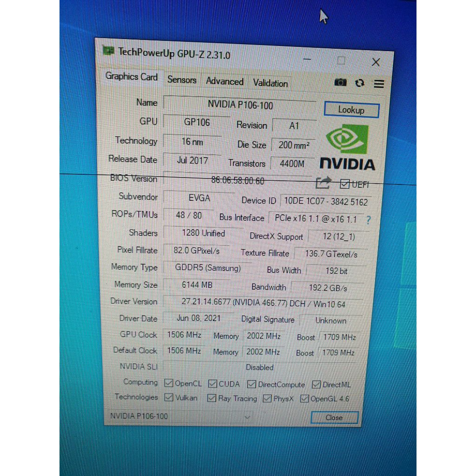
Task: Switch to the Sensors tab
Action: pyautogui.click(x=182, y=79)
